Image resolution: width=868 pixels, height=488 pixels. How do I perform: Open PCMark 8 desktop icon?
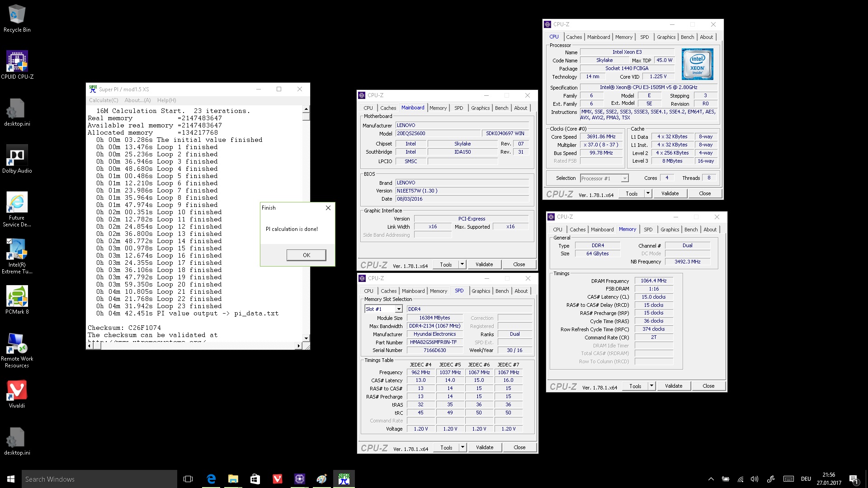17,300
